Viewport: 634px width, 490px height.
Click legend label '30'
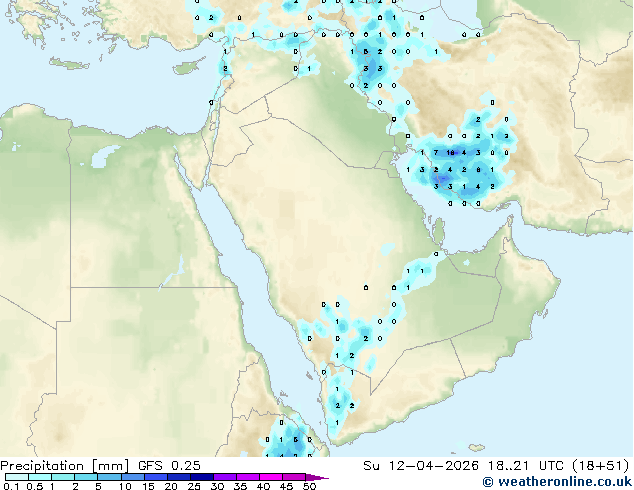click(217, 486)
